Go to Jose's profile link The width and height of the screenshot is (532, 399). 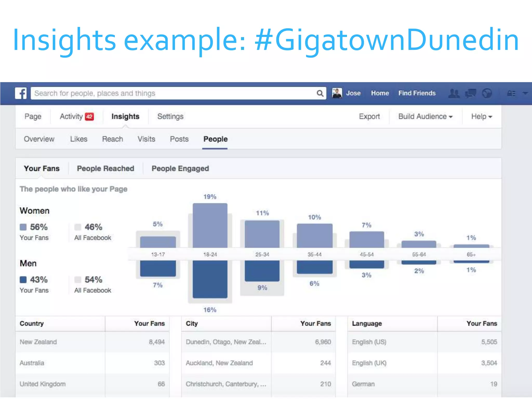pos(353,93)
